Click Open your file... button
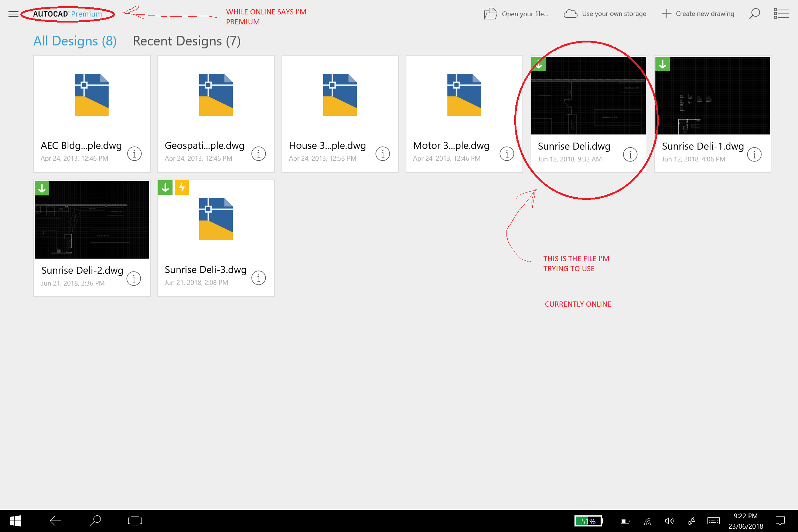Viewport: 798px width, 532px height. [x=516, y=14]
